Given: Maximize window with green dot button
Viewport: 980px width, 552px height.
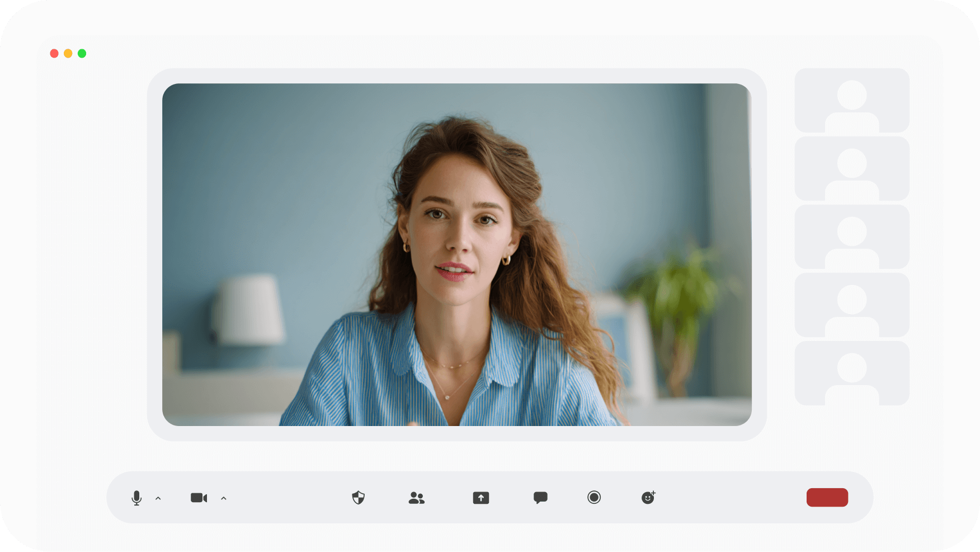Looking at the screenshot, I should click(x=82, y=54).
